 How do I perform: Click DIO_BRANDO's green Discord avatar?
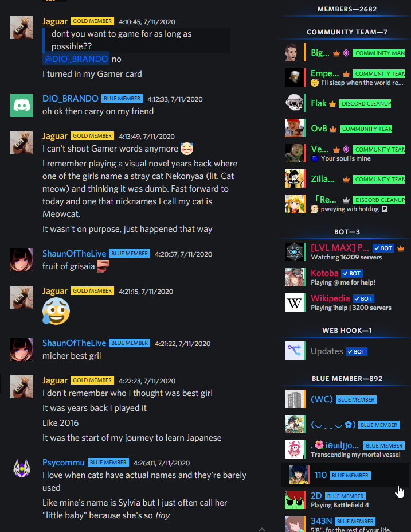(x=22, y=105)
